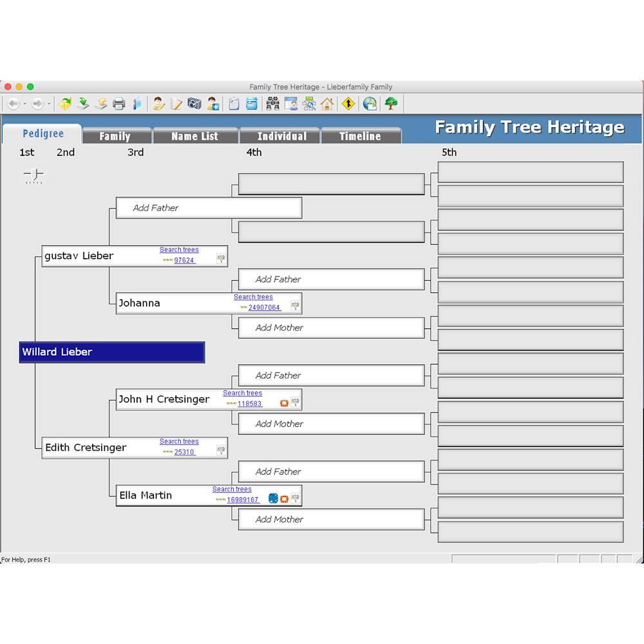The height and width of the screenshot is (644, 644).
Task: Switch to the Family tab
Action: (115, 136)
